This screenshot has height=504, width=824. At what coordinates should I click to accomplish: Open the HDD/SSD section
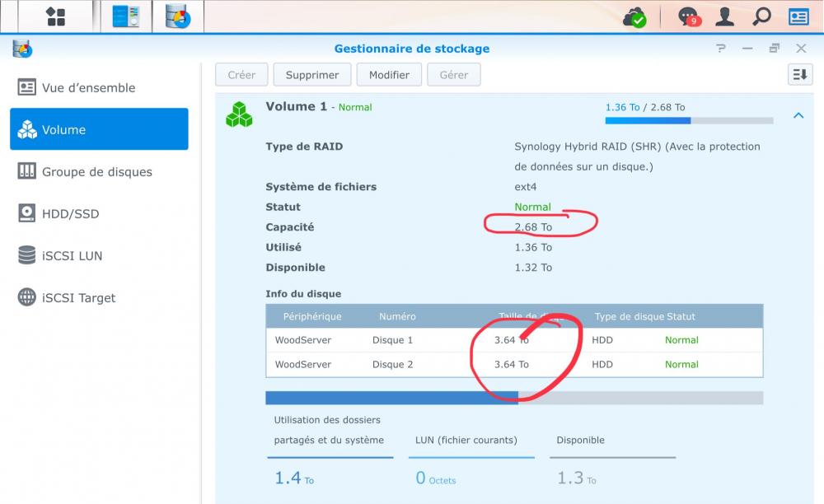click(x=99, y=213)
